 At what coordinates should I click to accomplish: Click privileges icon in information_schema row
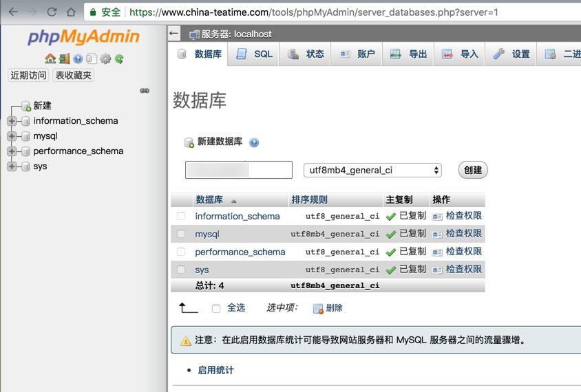(437, 217)
